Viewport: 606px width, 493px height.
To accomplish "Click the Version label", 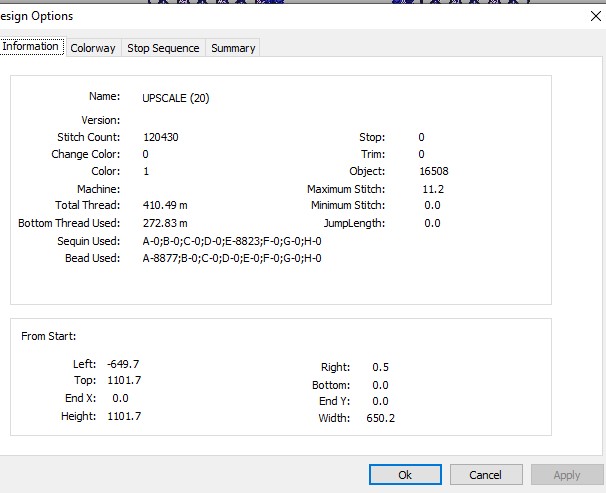I will point(101,120).
